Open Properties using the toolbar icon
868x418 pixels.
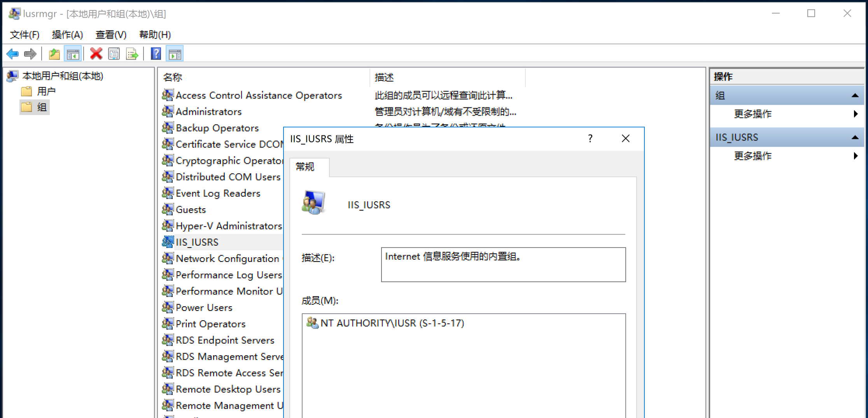[114, 54]
